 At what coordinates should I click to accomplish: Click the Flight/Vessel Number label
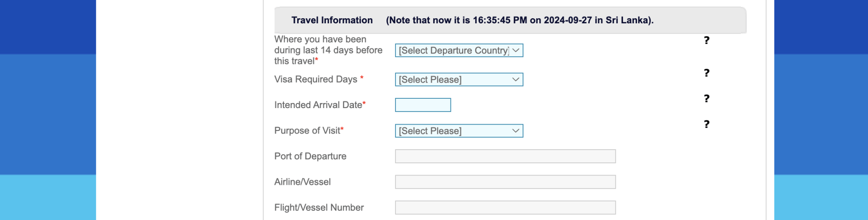click(x=319, y=207)
